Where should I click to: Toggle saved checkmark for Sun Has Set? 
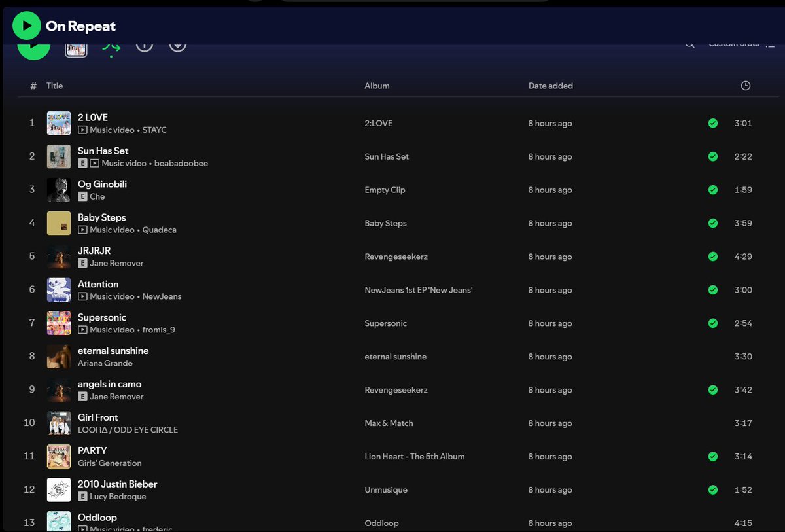pyautogui.click(x=713, y=156)
